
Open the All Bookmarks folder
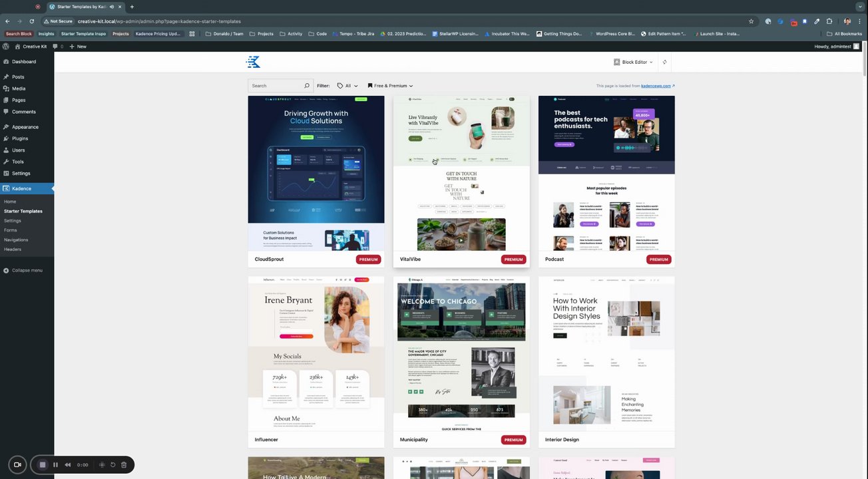coord(844,34)
